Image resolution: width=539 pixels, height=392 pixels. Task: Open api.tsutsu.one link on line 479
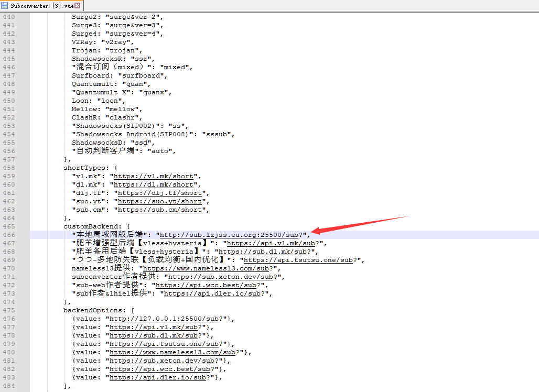(164, 344)
